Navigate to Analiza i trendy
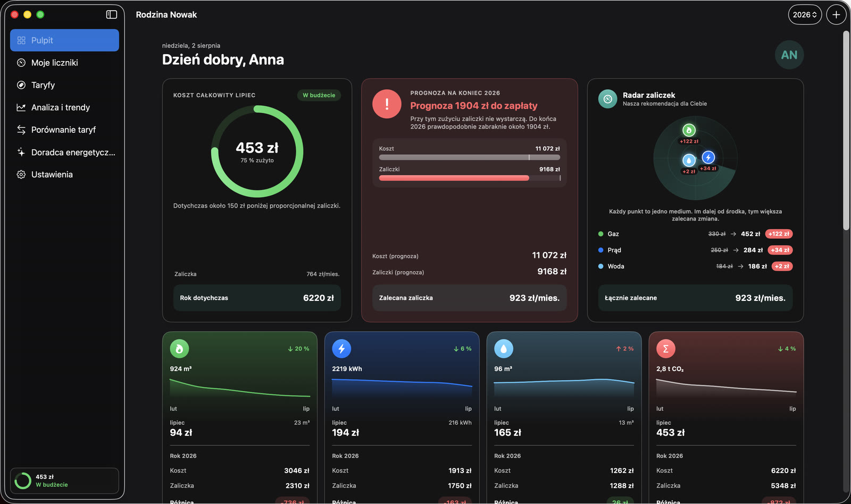Screen dimensions: 851x504 point(64,107)
